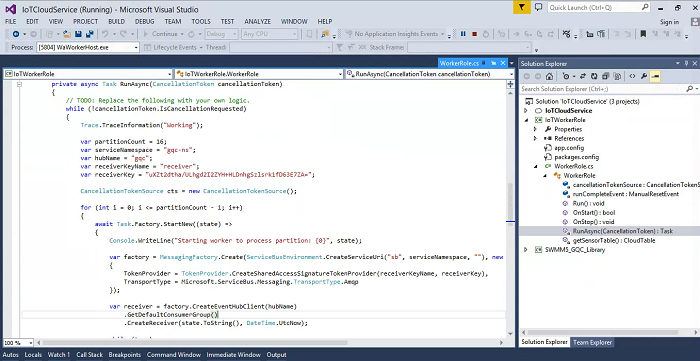Collapse the RunAsync method outlining box
This screenshot has height=361, width=700.
19,84
